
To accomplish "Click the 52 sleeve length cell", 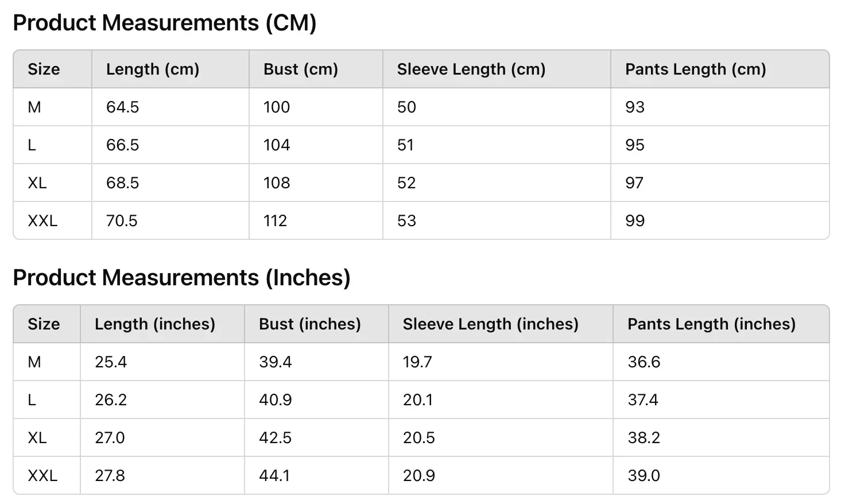I will (x=497, y=183).
